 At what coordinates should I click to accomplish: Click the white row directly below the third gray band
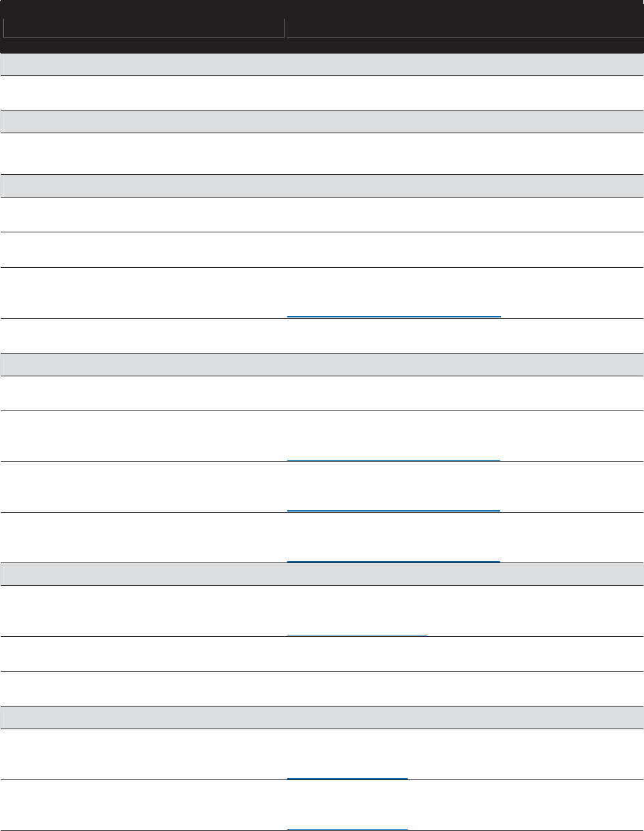[x=322, y=214]
